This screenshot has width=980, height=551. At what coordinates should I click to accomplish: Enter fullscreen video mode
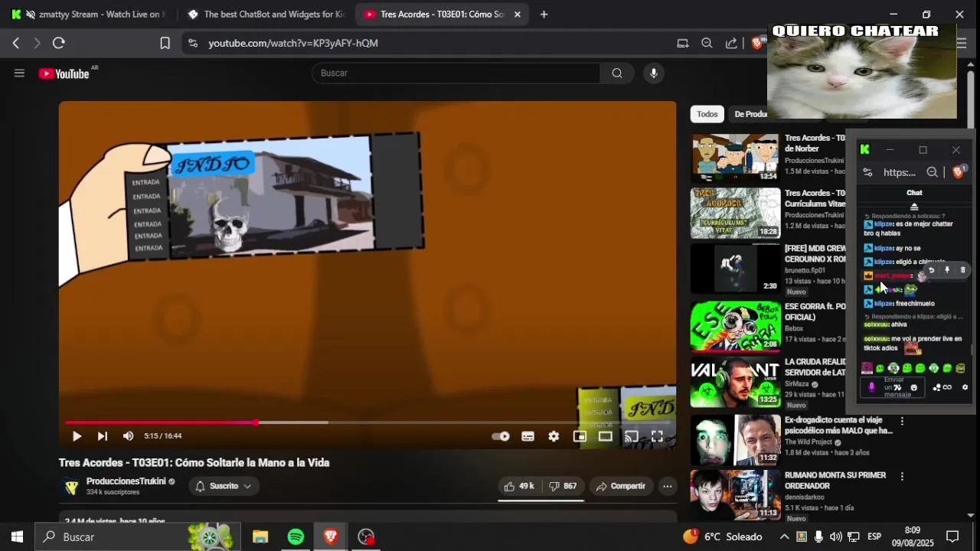(x=657, y=436)
